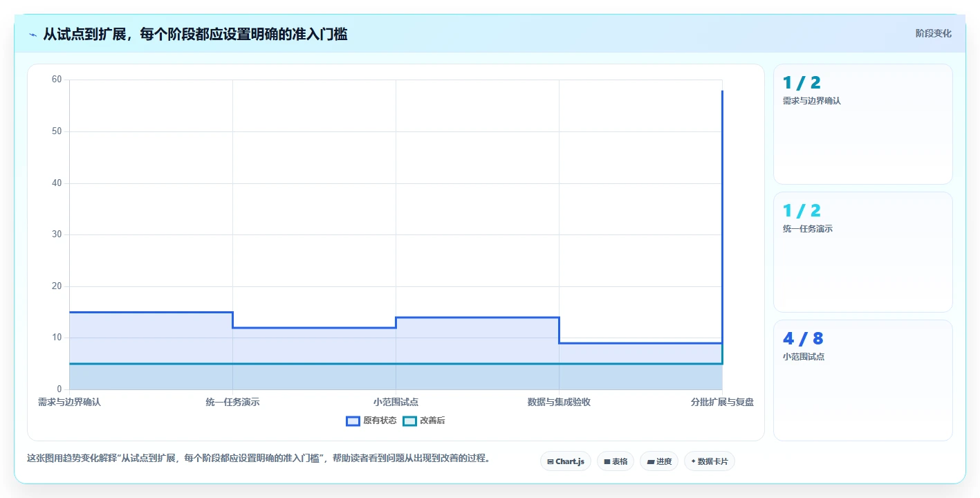980x498 pixels.
Task: Toggle the 原有状态 legend swatch
Action: [x=353, y=421]
